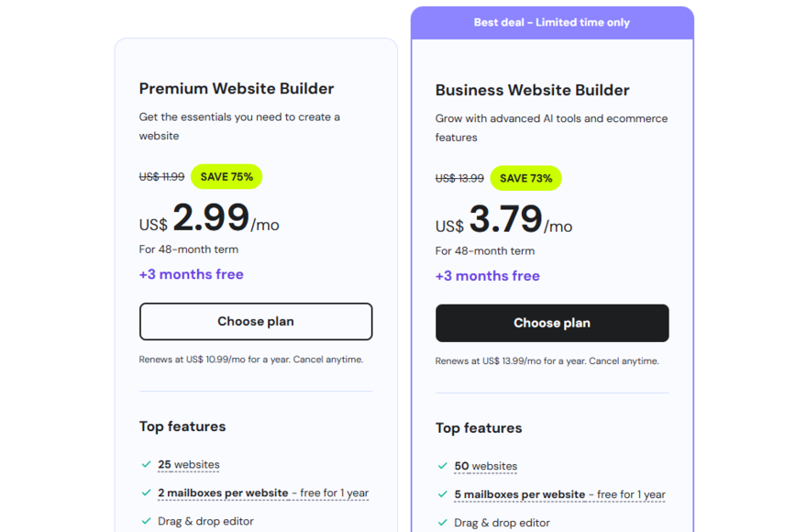
Task: Open the 25 websites feature details
Action: click(x=189, y=464)
